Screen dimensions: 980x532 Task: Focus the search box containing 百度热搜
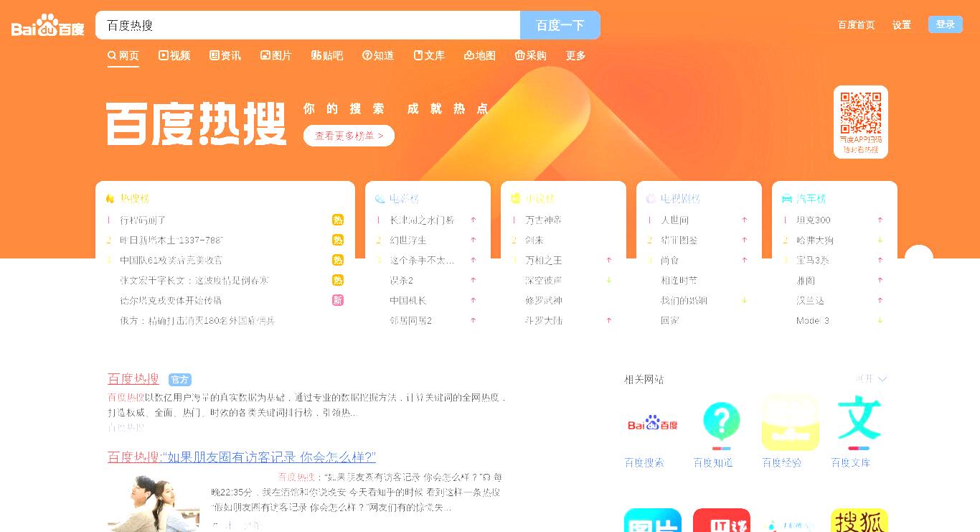pyautogui.click(x=308, y=25)
